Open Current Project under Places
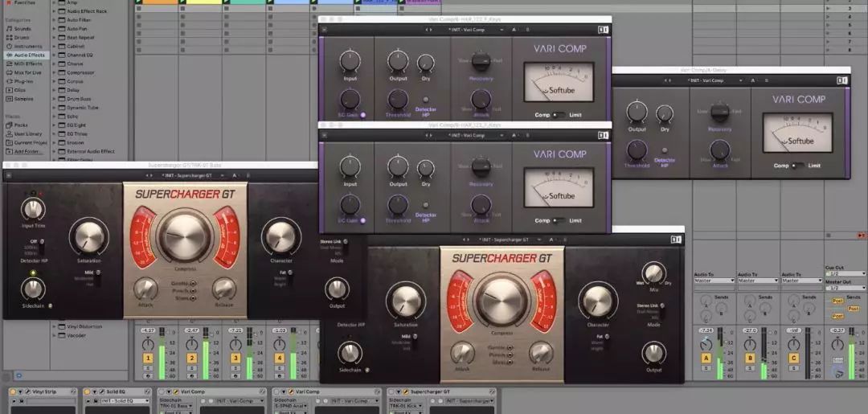This screenshot has height=414, width=868. pos(27,142)
